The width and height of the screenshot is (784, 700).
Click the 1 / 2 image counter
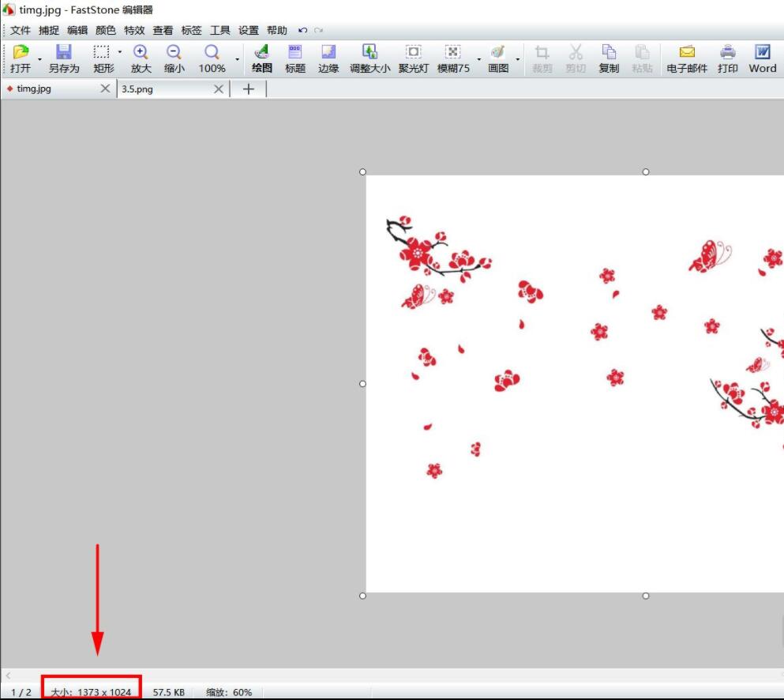[21, 693]
